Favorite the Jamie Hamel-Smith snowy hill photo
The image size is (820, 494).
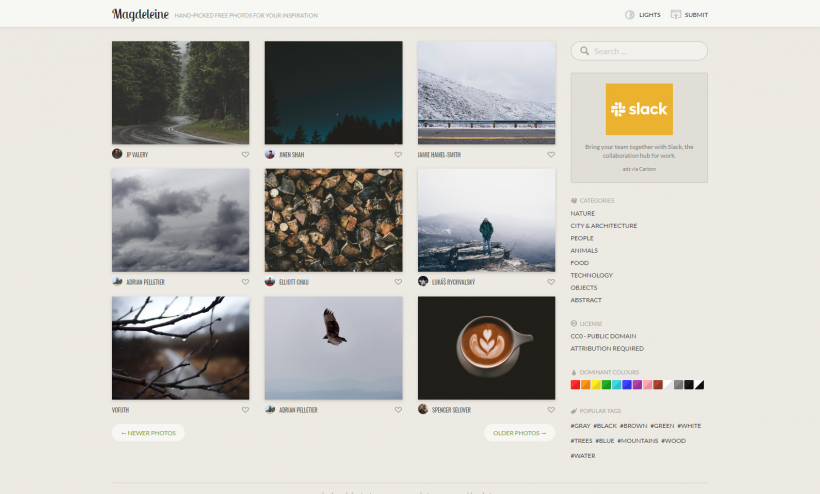(x=551, y=155)
